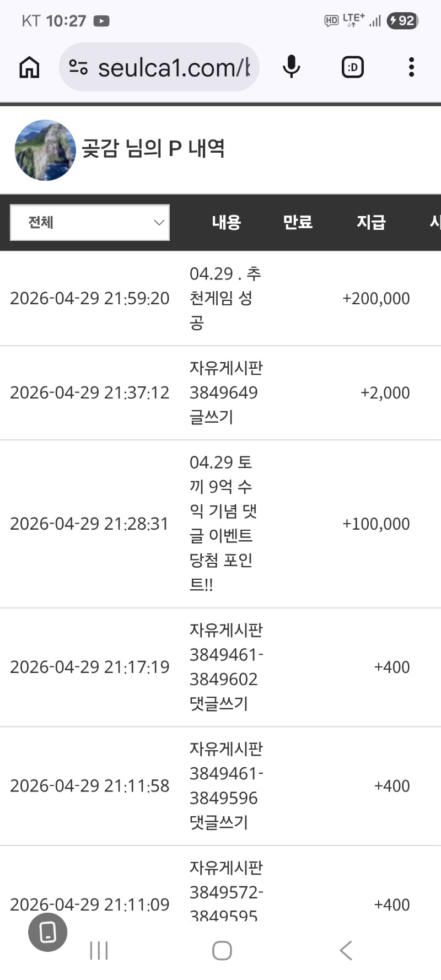This screenshot has height=980, width=441.
Task: Tap the voice search microphone icon
Action: 291,67
